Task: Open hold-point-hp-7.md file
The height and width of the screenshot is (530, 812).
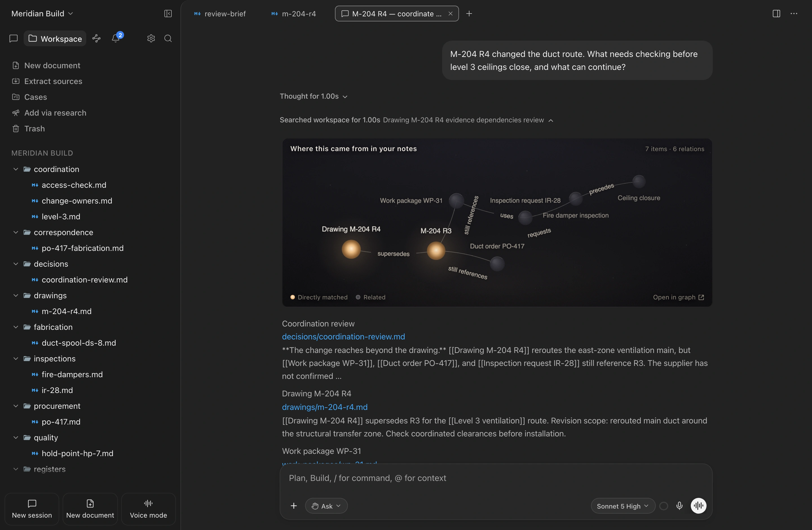Action: click(78, 454)
